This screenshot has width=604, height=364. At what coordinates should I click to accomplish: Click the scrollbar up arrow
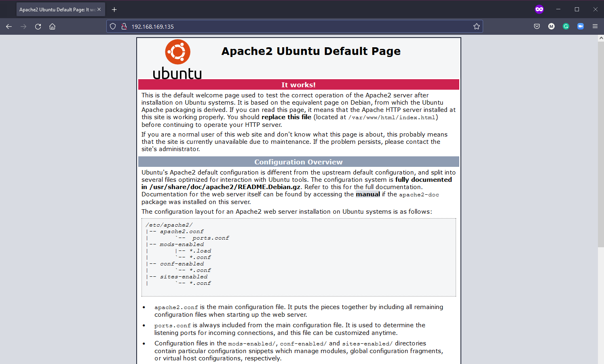tap(601, 38)
